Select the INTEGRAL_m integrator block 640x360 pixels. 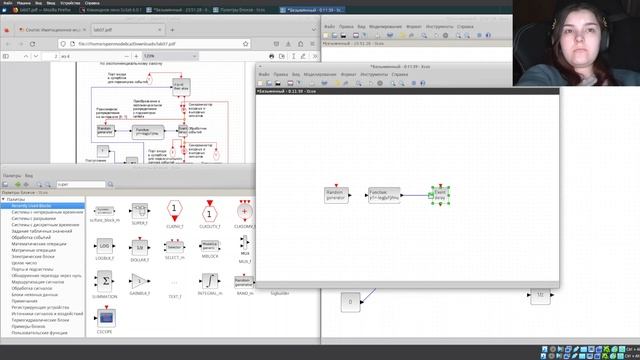click(x=210, y=281)
